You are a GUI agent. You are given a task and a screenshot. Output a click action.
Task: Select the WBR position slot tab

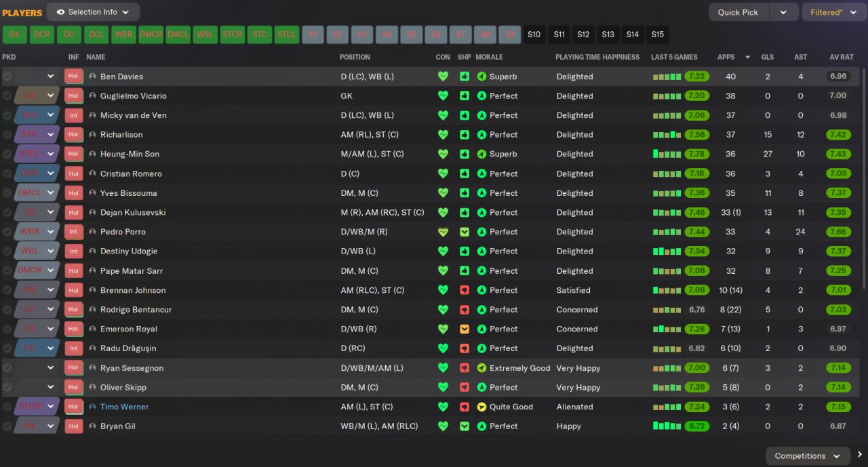click(123, 35)
